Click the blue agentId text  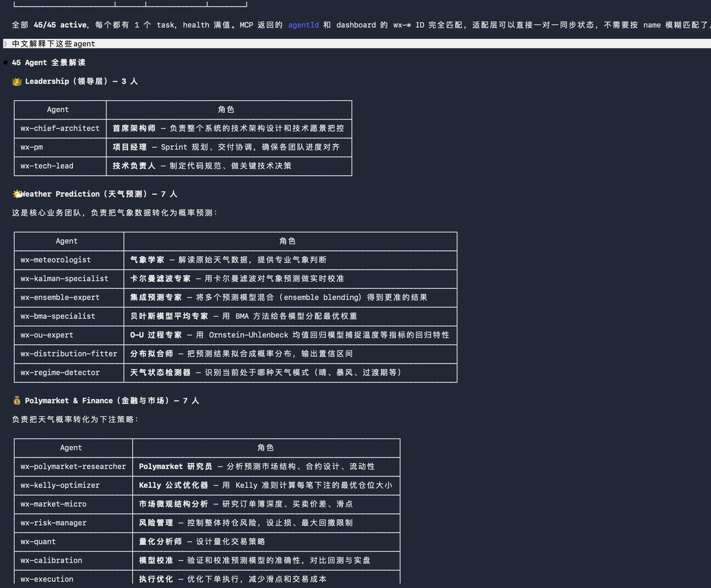[303, 25]
